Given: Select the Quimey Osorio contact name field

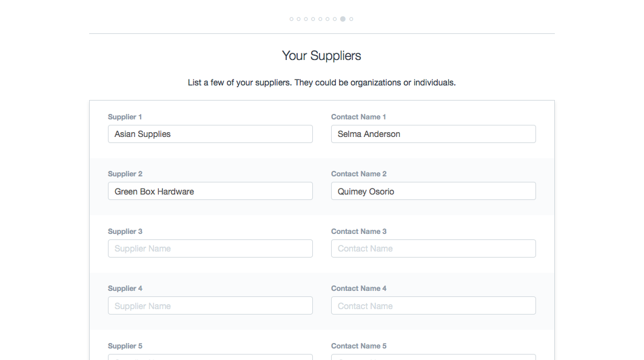Looking at the screenshot, I should (x=433, y=192).
